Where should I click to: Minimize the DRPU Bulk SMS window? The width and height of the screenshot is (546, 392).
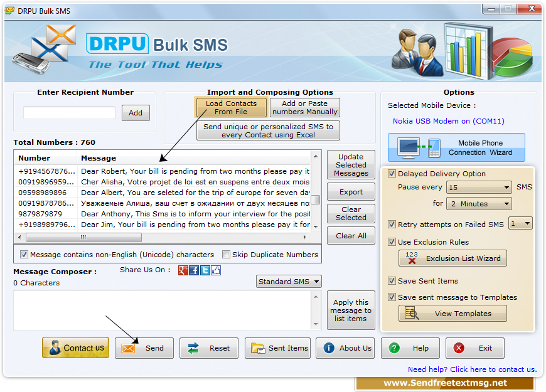[491, 8]
